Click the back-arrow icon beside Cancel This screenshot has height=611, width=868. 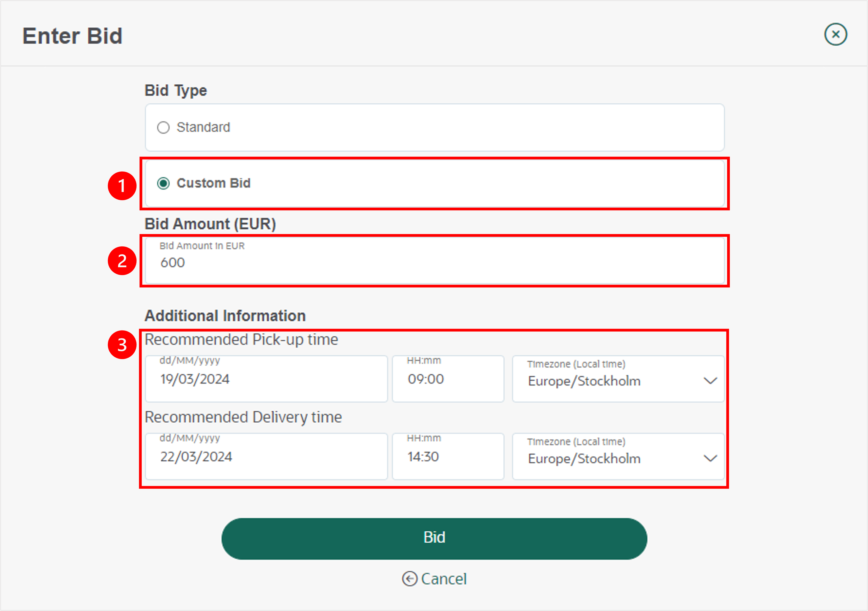coord(410,579)
